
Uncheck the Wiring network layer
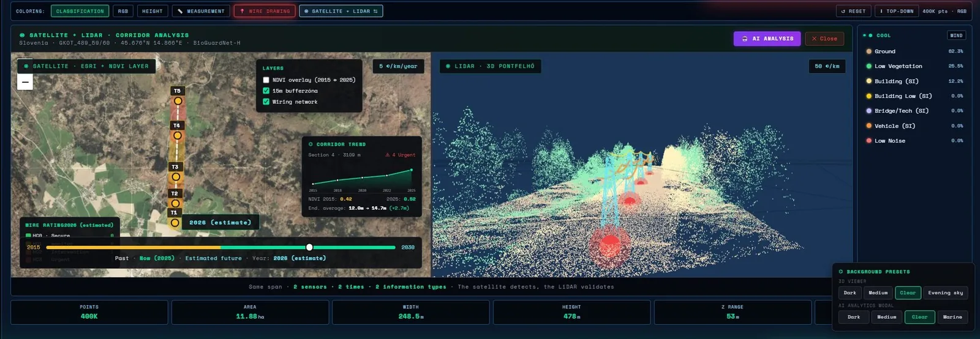point(266,102)
